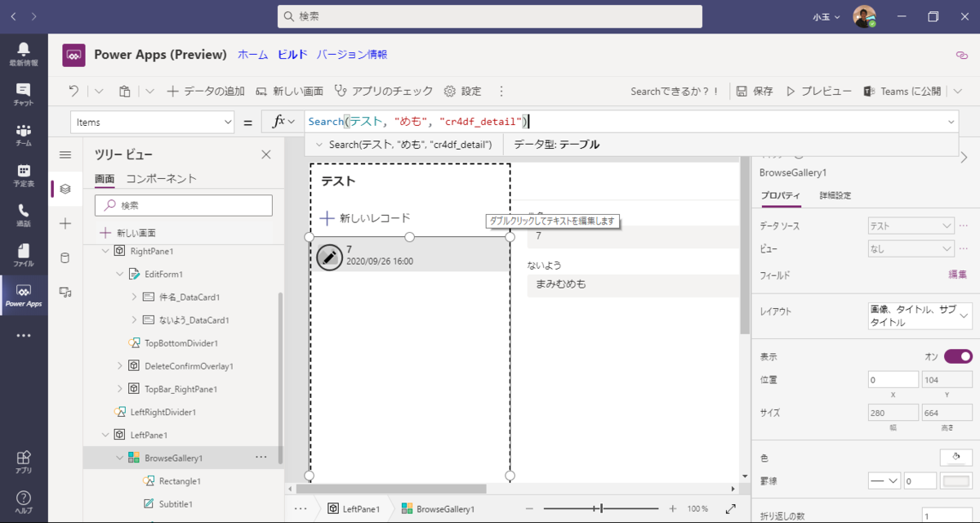The height and width of the screenshot is (523, 980).
Task: Click Teams に公開 button
Action: [902, 91]
